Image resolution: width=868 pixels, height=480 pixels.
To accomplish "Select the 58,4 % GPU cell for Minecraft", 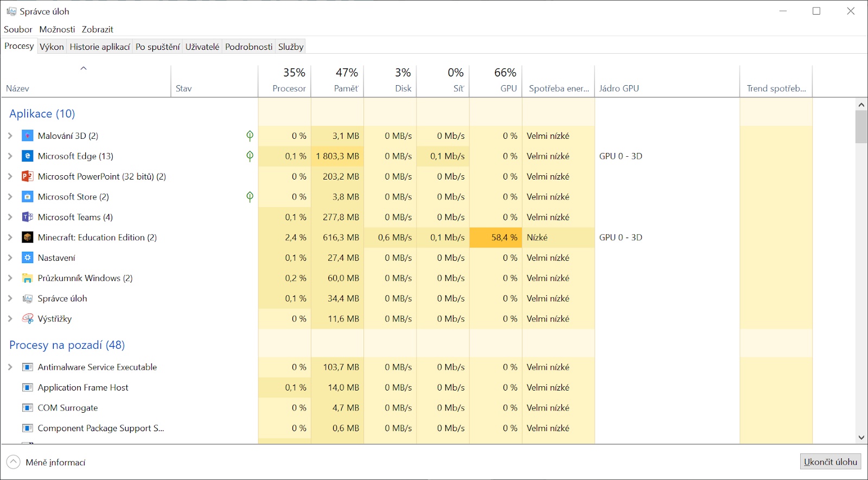I will click(495, 238).
